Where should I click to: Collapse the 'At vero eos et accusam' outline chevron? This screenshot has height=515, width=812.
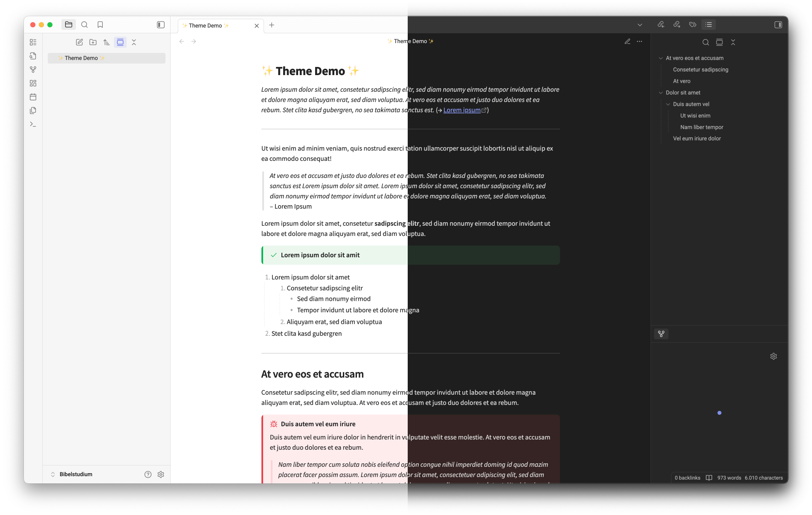tap(661, 58)
